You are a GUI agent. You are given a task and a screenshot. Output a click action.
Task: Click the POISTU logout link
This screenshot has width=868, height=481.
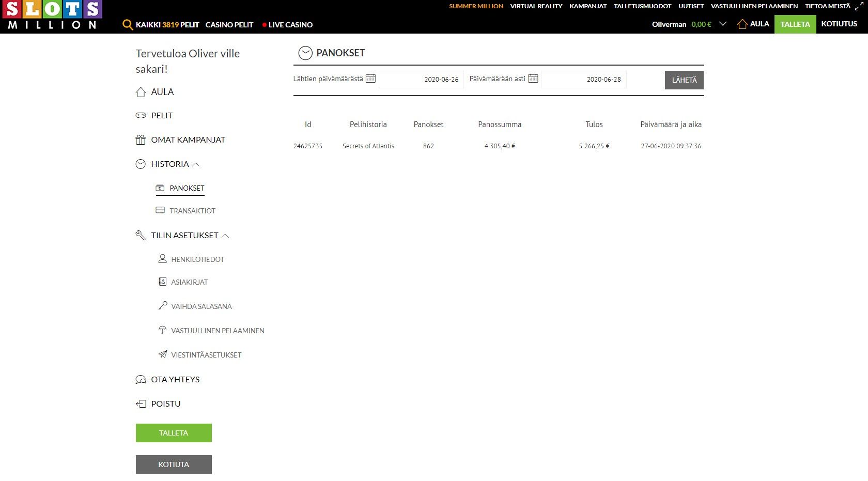pos(166,404)
